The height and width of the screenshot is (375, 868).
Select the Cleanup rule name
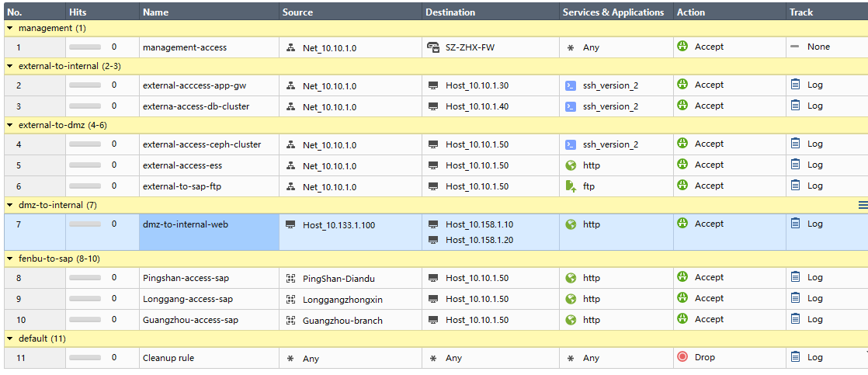click(x=168, y=358)
